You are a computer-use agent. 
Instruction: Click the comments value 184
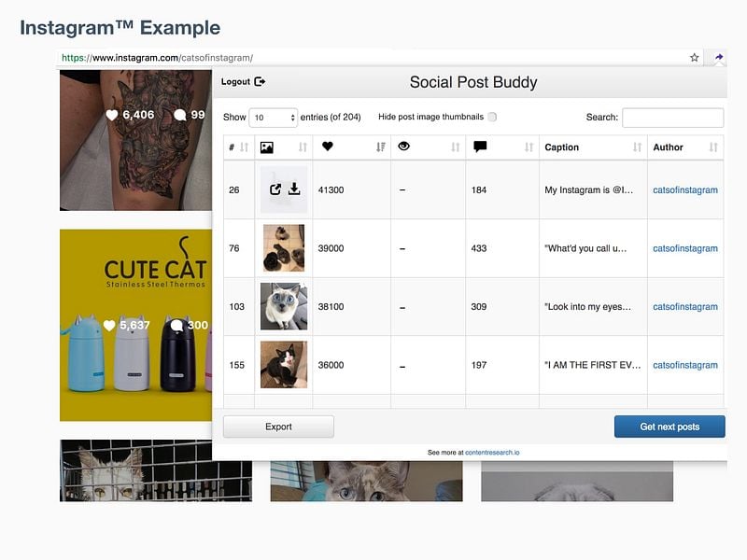click(479, 190)
